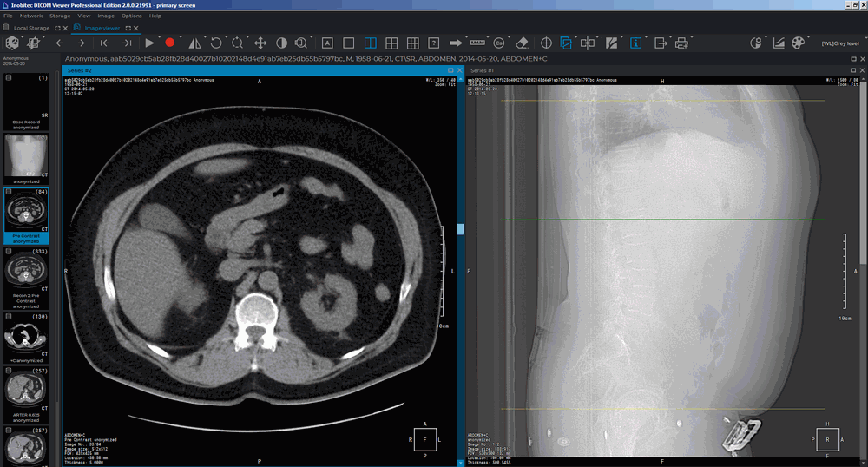Viewport: 868px width, 467px height.
Task: Check the Pre Contrast (84) series checkbox
Action: pyautogui.click(x=9, y=192)
